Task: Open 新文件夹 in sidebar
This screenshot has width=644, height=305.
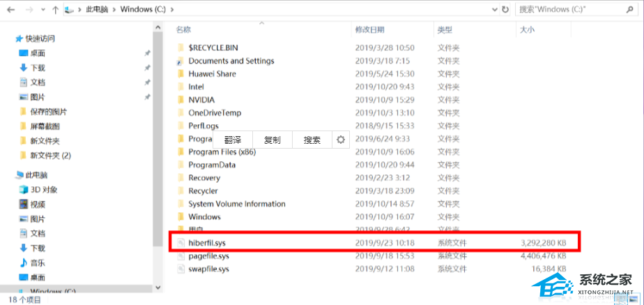Action: [45, 141]
